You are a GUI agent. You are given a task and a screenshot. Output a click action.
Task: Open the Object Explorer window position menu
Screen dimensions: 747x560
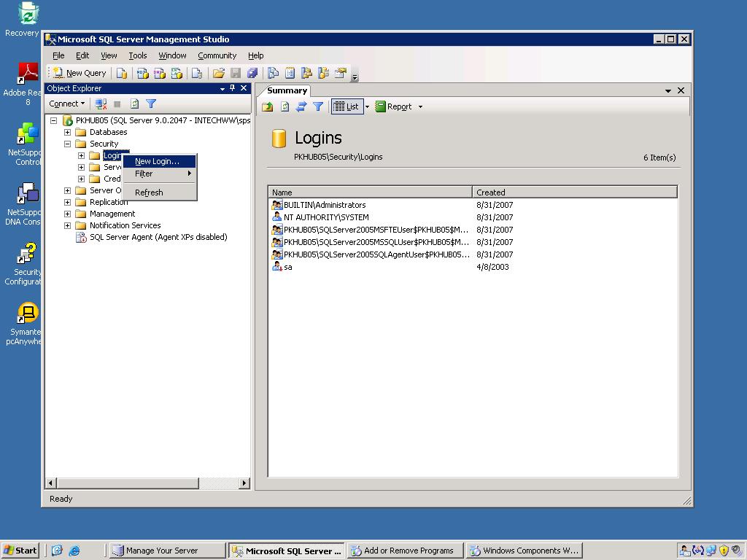pos(222,88)
